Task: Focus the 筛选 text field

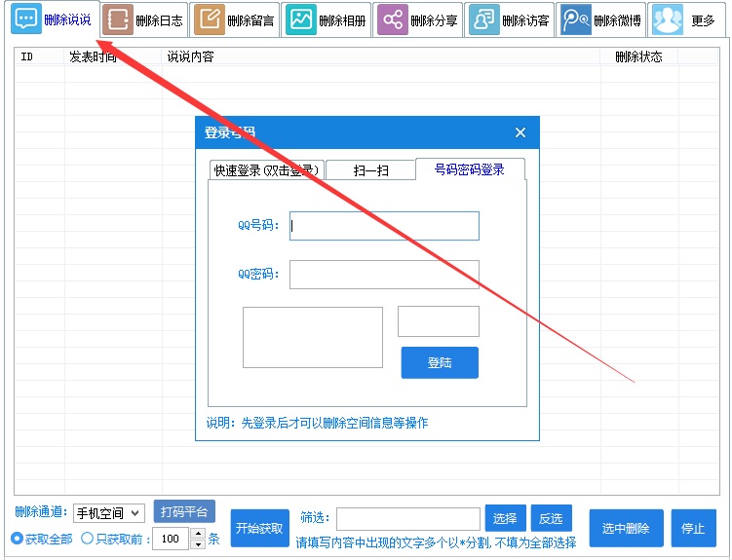Action: pos(408,519)
